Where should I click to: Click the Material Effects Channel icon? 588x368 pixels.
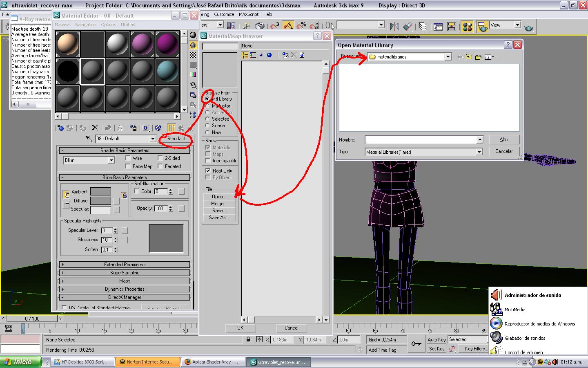pos(146,128)
